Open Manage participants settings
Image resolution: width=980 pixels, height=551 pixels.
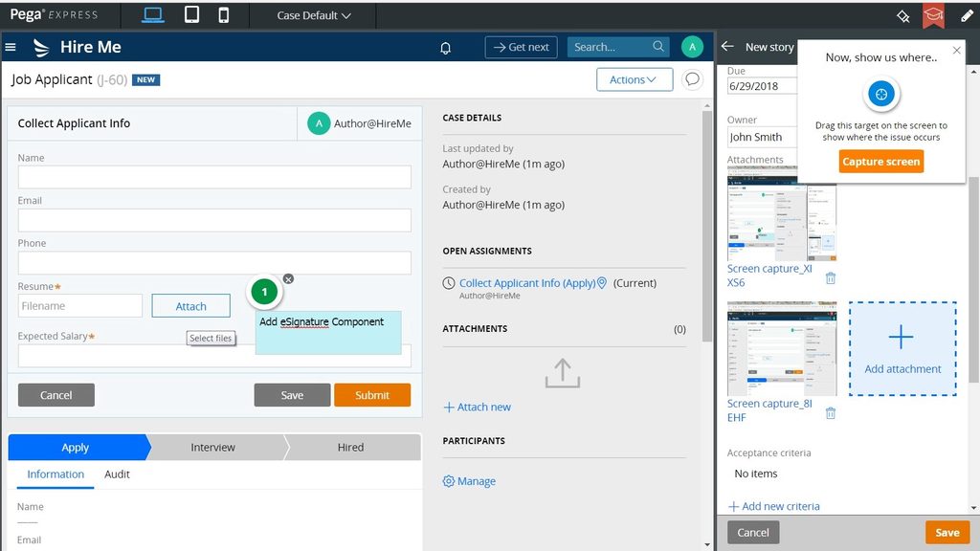tap(469, 481)
